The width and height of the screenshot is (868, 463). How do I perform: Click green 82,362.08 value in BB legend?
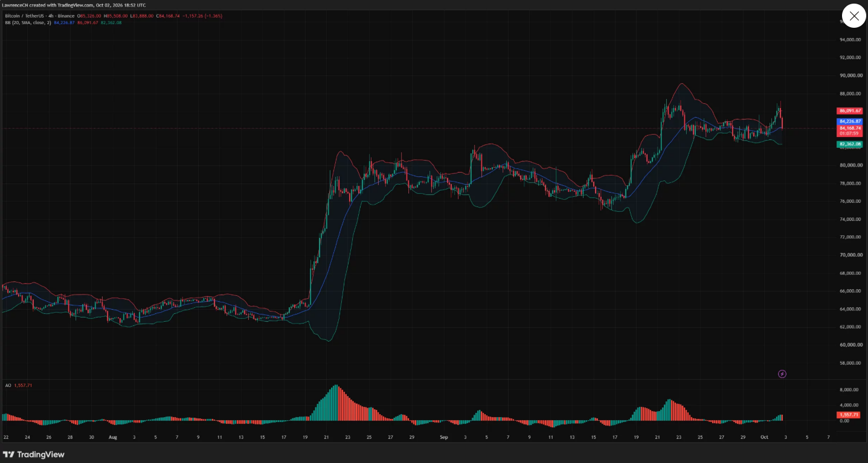coord(111,22)
